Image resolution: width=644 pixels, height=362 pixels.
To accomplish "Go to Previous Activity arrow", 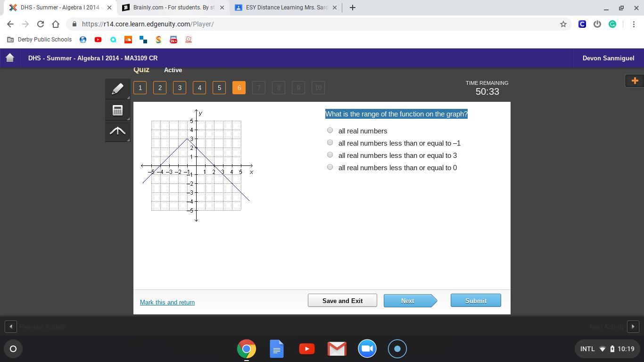I will [11, 326].
